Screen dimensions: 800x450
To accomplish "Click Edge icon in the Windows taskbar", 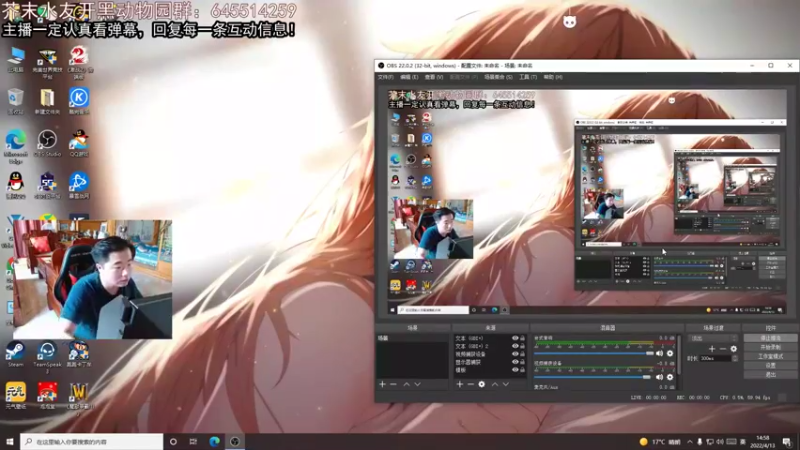I will pyautogui.click(x=214, y=441).
